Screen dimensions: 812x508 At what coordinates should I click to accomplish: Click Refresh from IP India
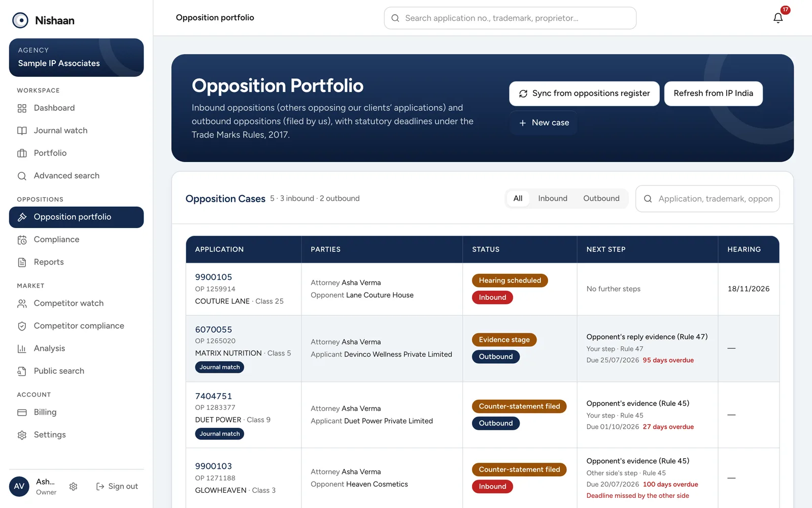[x=713, y=93]
